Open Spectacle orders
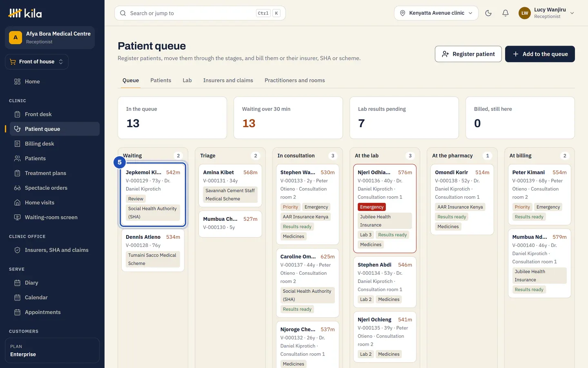Screen dimensions: 588x368 point(55,188)
